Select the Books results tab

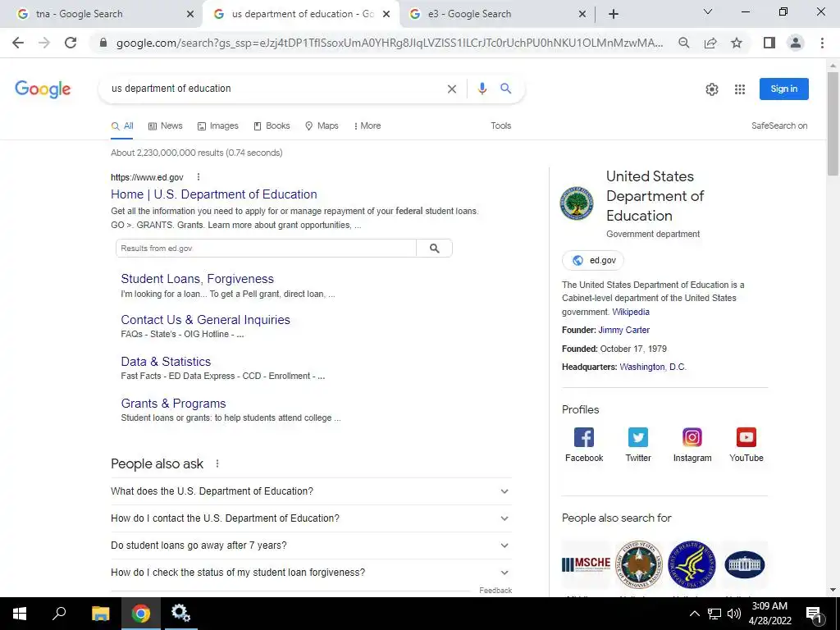272,126
